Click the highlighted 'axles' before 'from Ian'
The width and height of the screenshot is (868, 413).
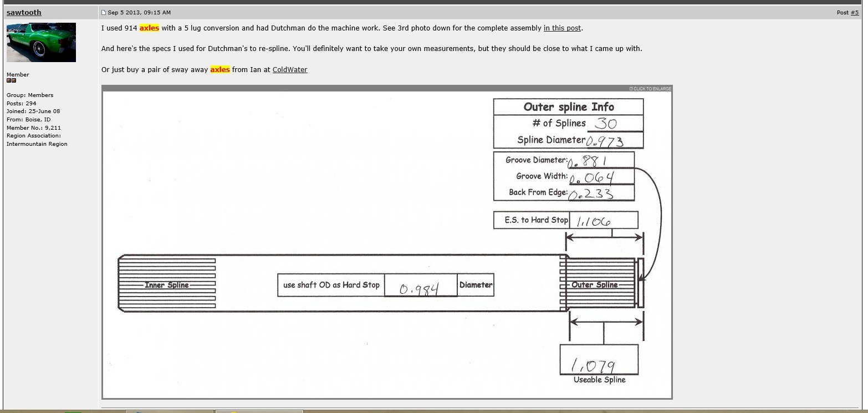point(220,69)
